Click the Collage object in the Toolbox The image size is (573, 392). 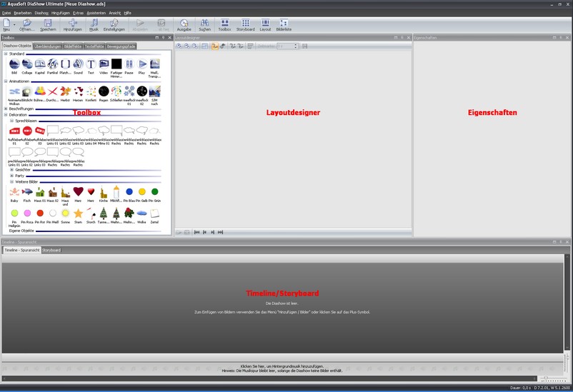(27, 65)
